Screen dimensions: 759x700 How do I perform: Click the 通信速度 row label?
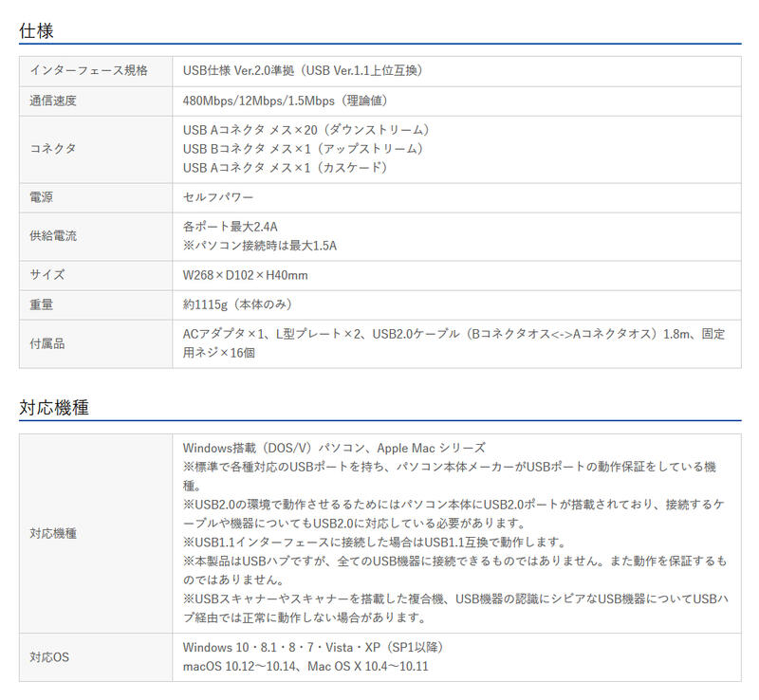pos(53,101)
